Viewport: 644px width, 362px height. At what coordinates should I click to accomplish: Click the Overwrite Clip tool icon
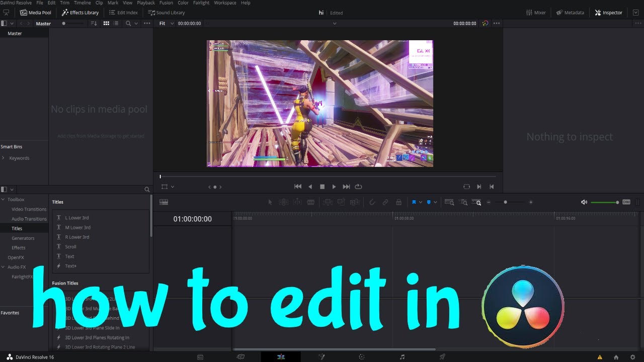tap(341, 202)
